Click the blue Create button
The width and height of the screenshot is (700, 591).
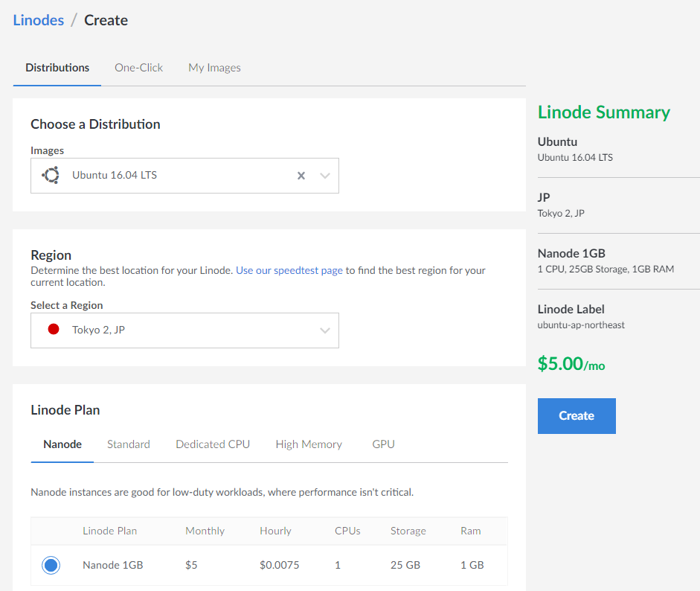pos(577,416)
